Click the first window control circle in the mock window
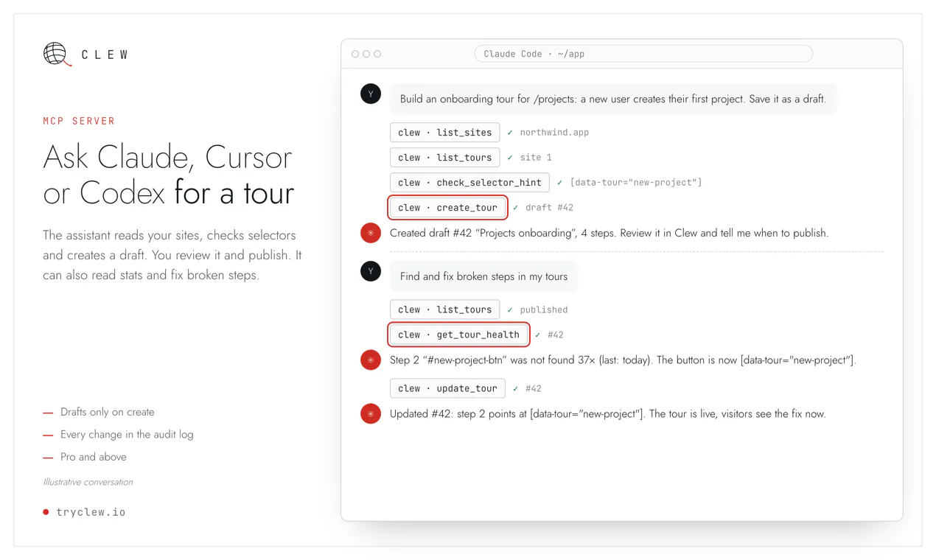The height and width of the screenshot is (560, 936). coord(355,54)
